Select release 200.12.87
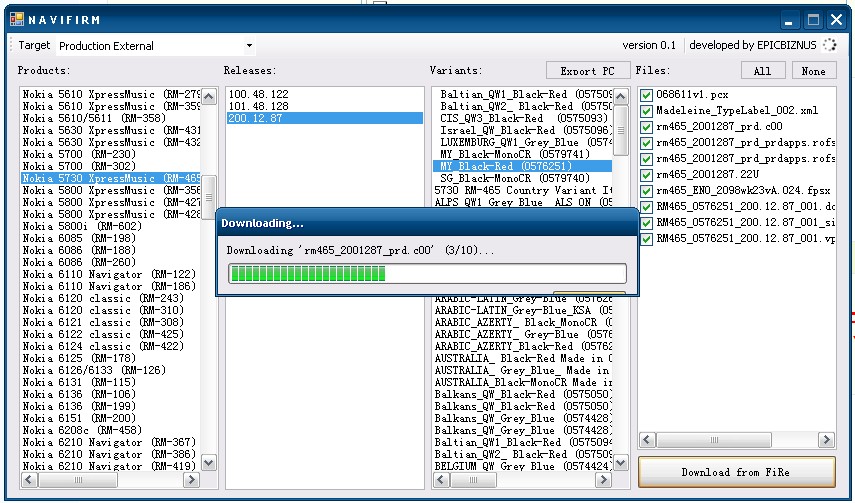This screenshot has height=503, width=855. [324, 118]
